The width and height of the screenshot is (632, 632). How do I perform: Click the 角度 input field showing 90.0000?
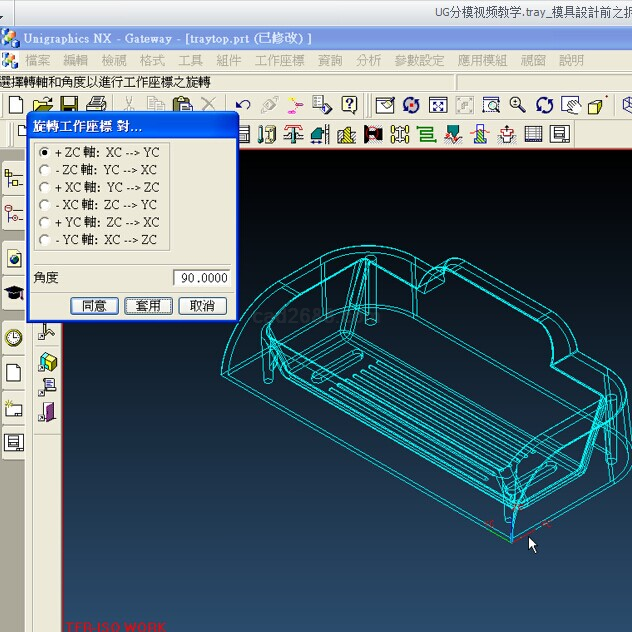click(x=201, y=278)
